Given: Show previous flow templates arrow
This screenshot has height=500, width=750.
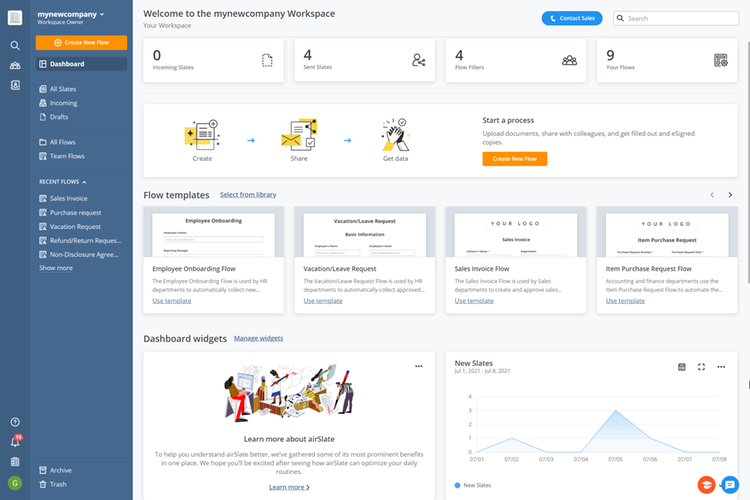Looking at the screenshot, I should (x=712, y=195).
